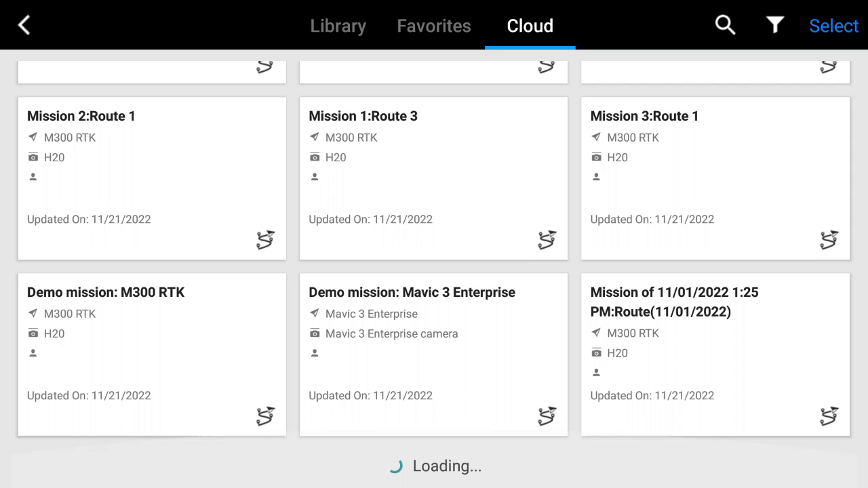This screenshot has height=488, width=868.
Task: Tap the Loading spinner indicator
Action: (397, 466)
